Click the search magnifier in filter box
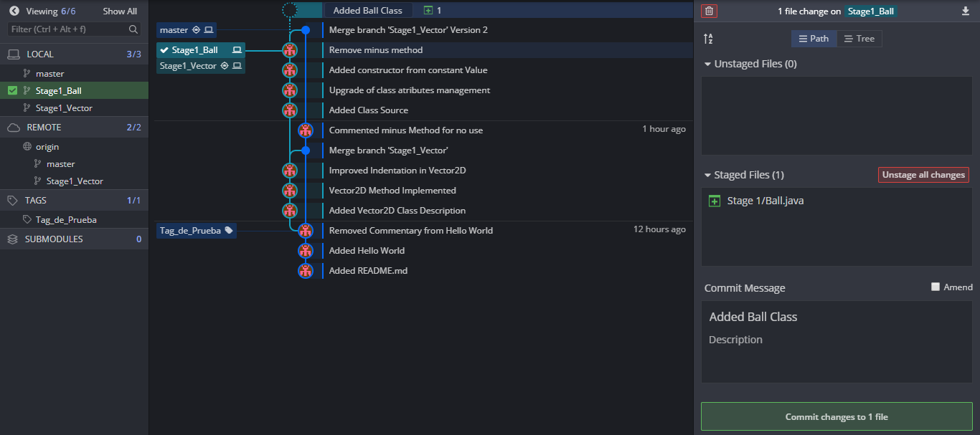The height and width of the screenshot is (435, 980). (133, 29)
